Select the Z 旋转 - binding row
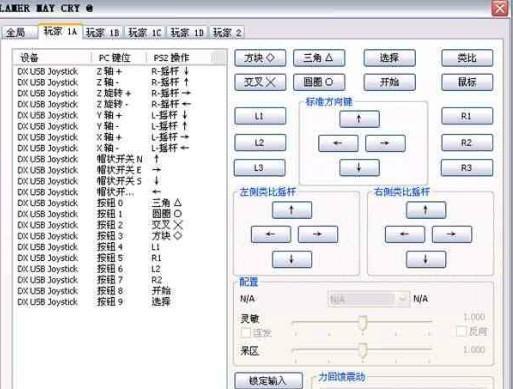 pyautogui.click(x=119, y=104)
